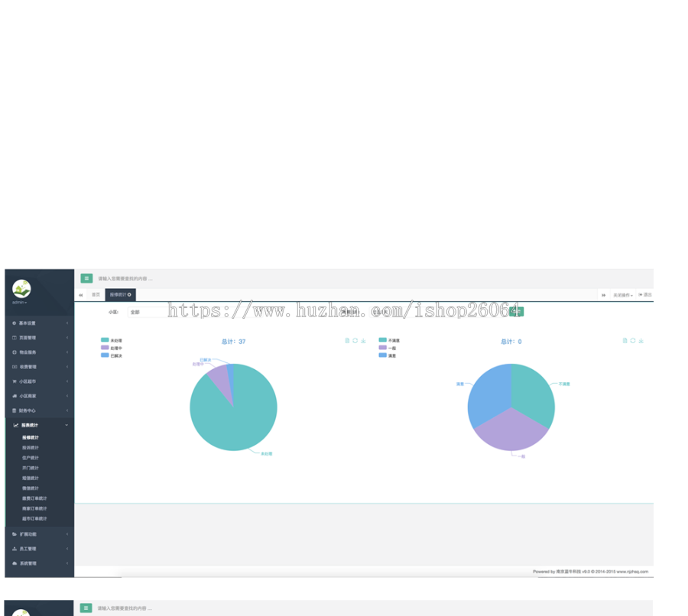Image resolution: width=688 pixels, height=616 pixels.
Task: Open data view icon on left chart
Action: click(x=347, y=340)
